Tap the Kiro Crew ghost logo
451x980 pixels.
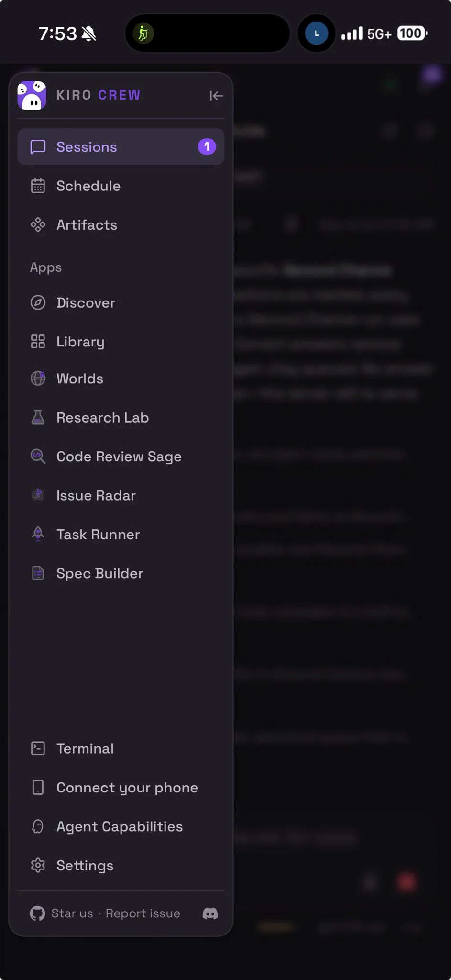pyautogui.click(x=32, y=95)
